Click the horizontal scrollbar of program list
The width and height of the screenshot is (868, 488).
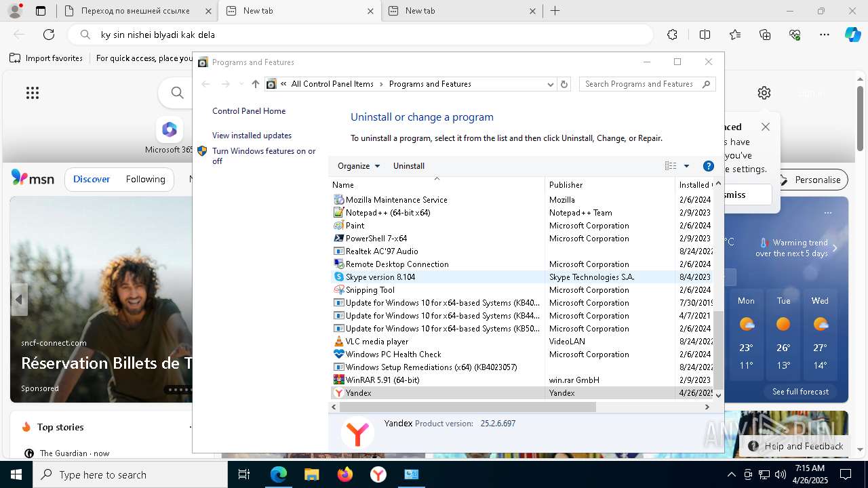click(467, 407)
